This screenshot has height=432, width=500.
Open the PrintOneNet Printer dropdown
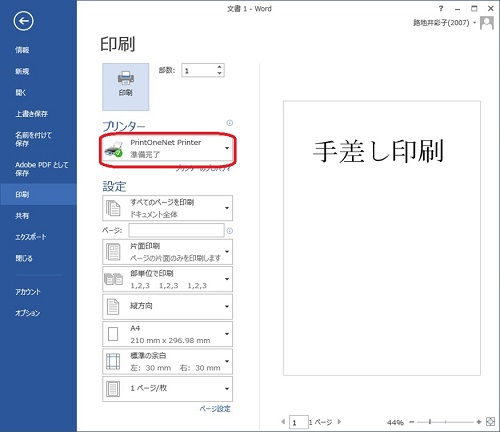click(167, 148)
